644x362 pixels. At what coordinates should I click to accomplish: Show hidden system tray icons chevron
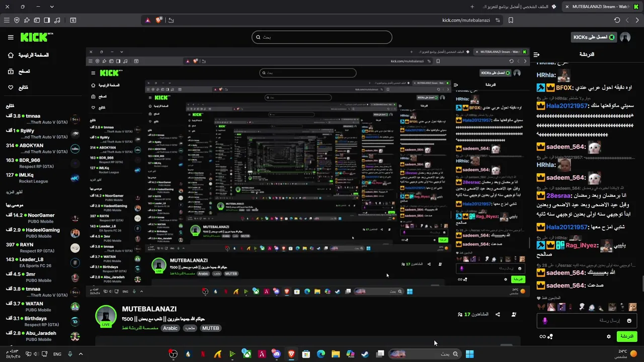[x=80, y=354]
